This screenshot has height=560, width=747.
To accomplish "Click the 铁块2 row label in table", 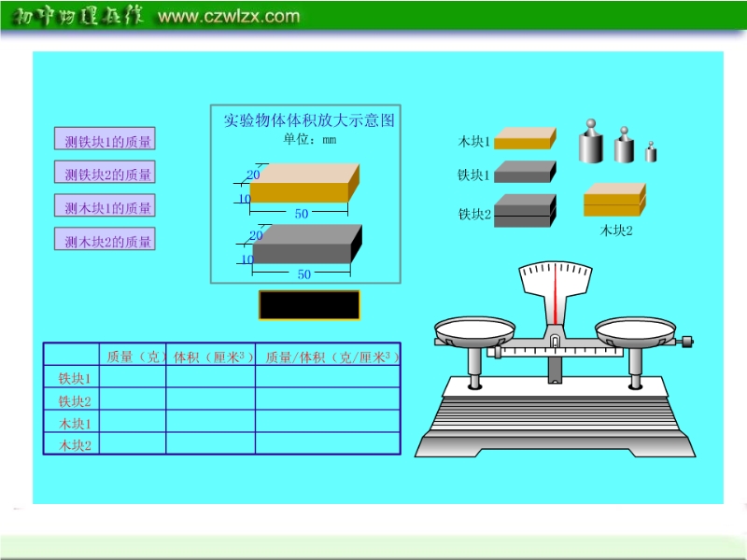I will [75, 401].
